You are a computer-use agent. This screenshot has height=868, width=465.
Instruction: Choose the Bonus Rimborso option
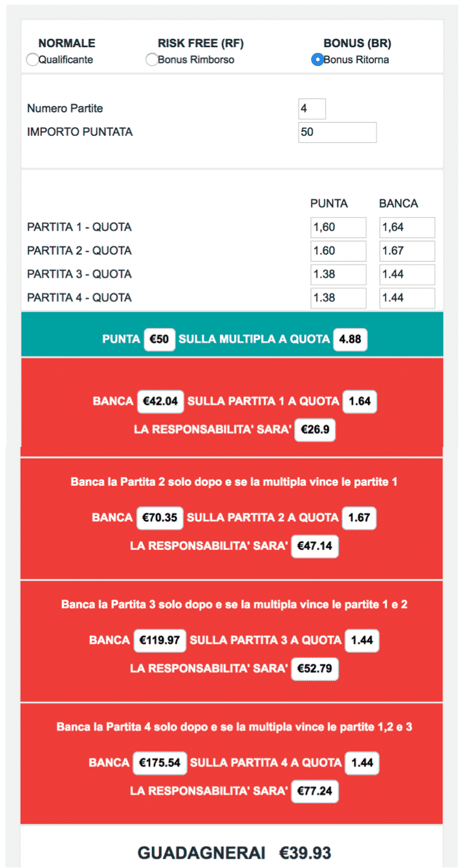151,60
